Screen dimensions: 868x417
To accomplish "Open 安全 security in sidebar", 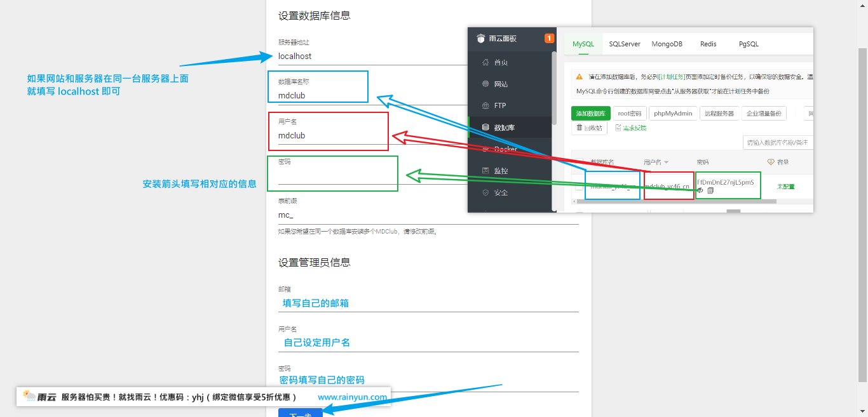I will click(x=510, y=192).
